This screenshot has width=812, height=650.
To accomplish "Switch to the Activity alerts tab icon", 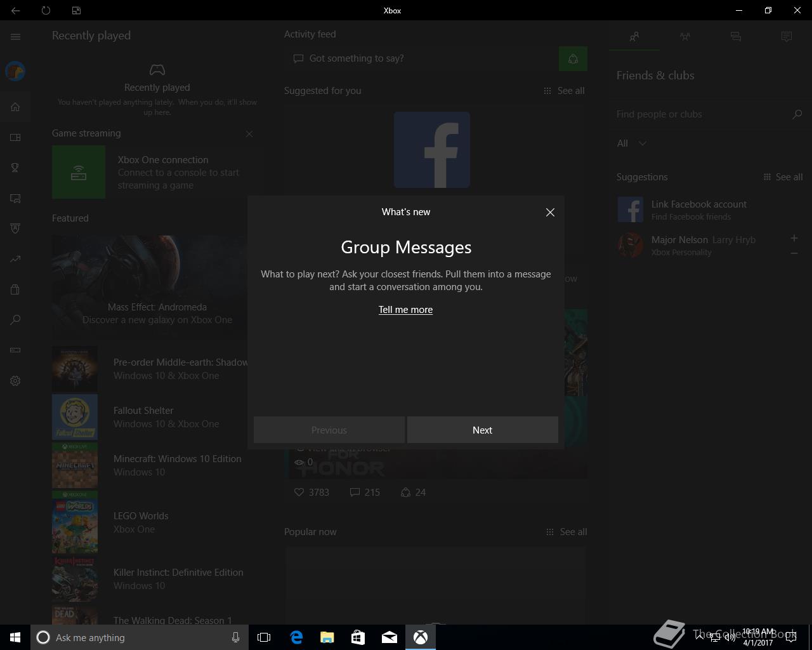I will click(x=787, y=37).
